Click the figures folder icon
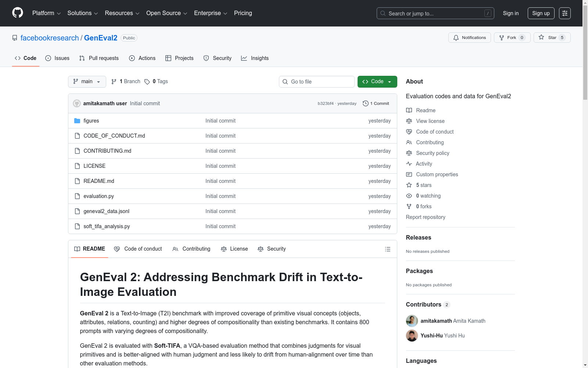588x368 pixels. pos(77,121)
